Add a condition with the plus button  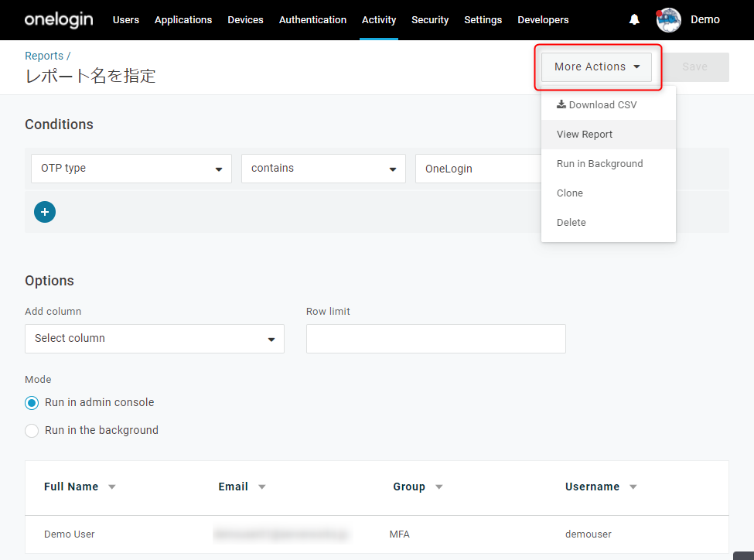point(45,212)
